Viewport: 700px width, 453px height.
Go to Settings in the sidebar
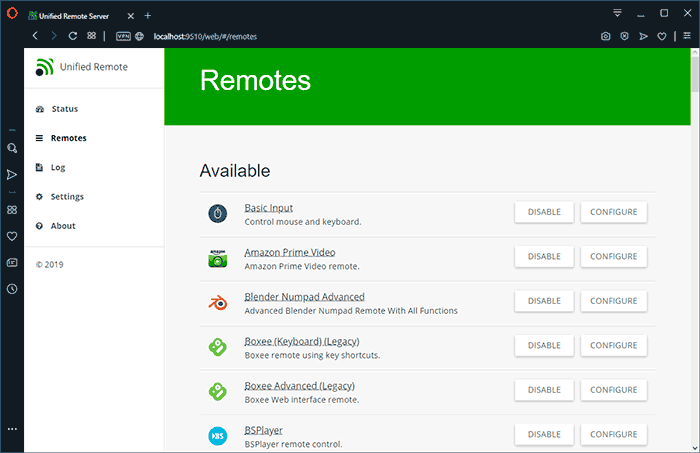tap(67, 197)
